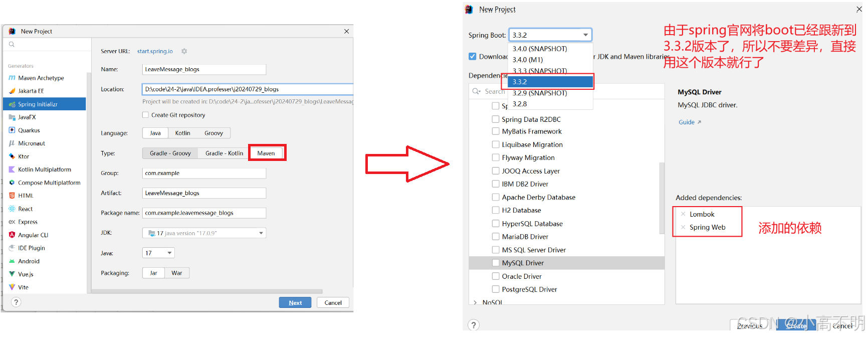
Task: Click the project Name input field
Action: coord(204,69)
